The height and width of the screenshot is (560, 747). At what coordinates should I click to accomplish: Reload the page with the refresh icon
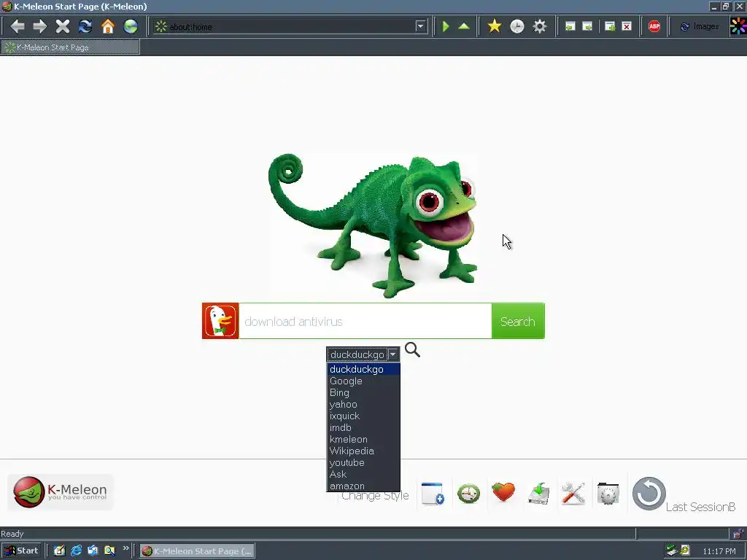[x=85, y=26]
